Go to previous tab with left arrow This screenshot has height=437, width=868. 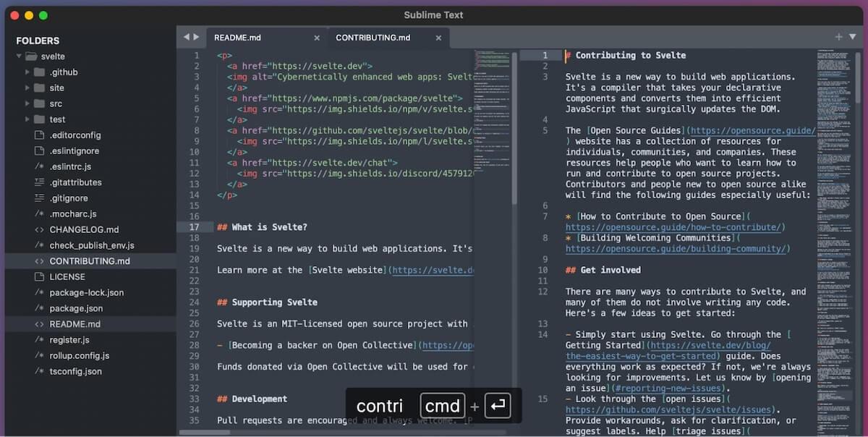pyautogui.click(x=186, y=37)
